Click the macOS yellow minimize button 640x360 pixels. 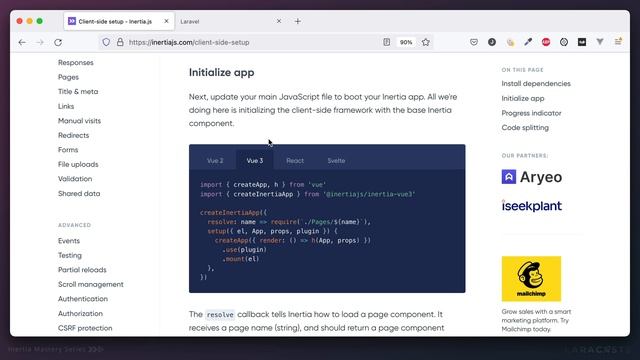[29, 21]
